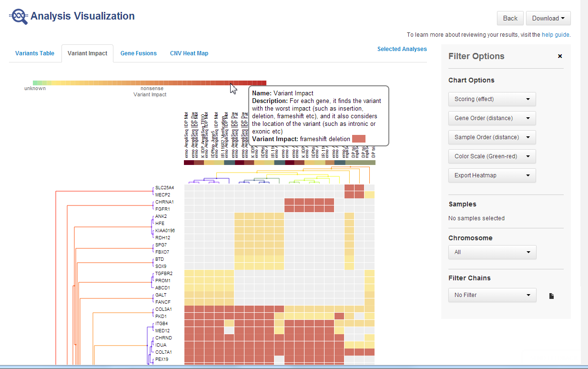Open the Download dropdown button
This screenshot has width=588, height=369.
click(548, 19)
